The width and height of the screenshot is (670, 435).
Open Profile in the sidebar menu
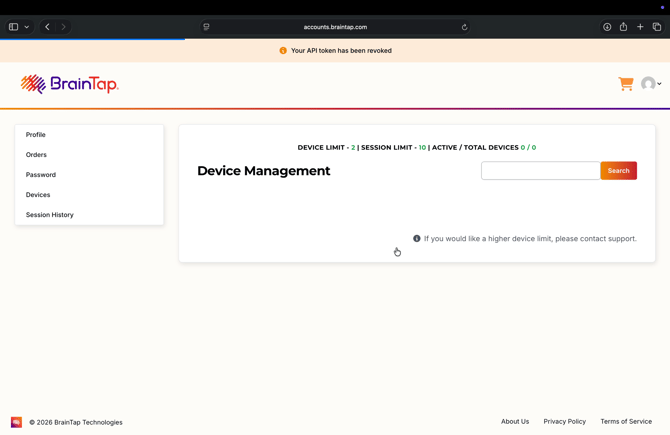pos(35,135)
